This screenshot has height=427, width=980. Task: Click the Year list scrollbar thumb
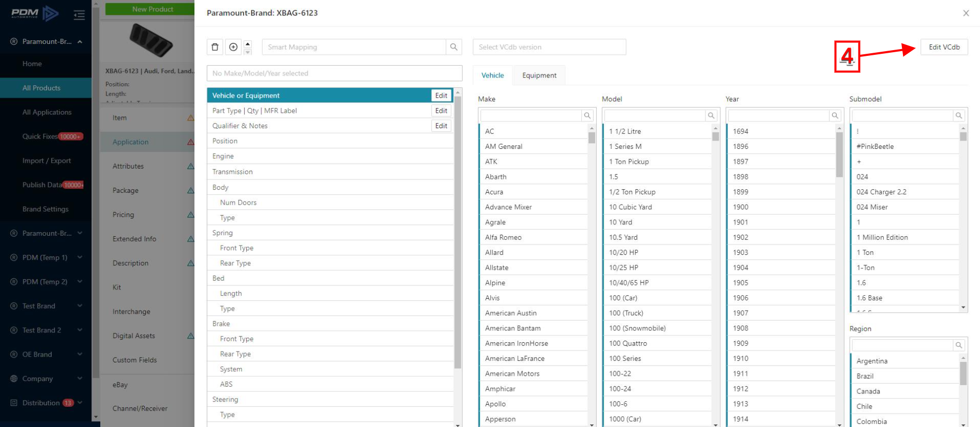(839, 154)
